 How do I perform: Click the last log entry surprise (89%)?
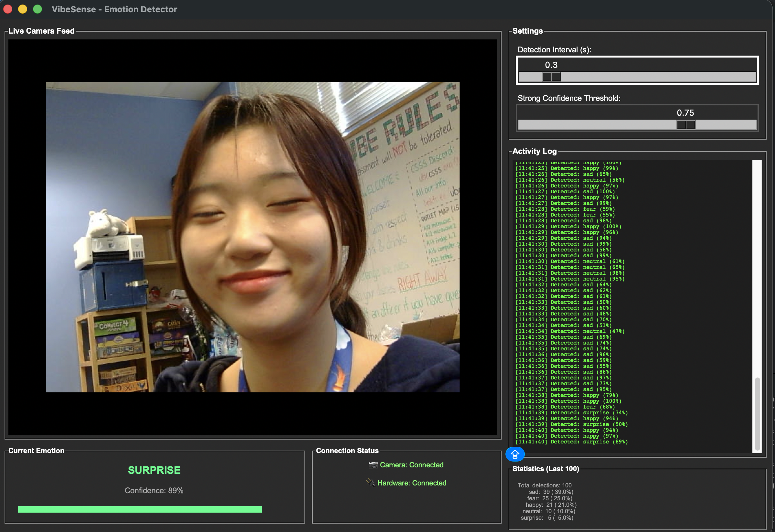571,442
